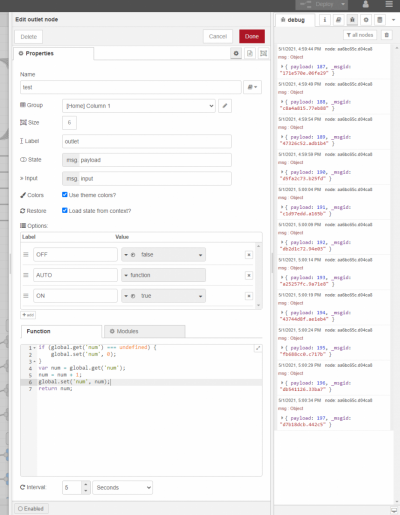Add a new option with add button
The image size is (400, 515).
[x=28, y=315]
